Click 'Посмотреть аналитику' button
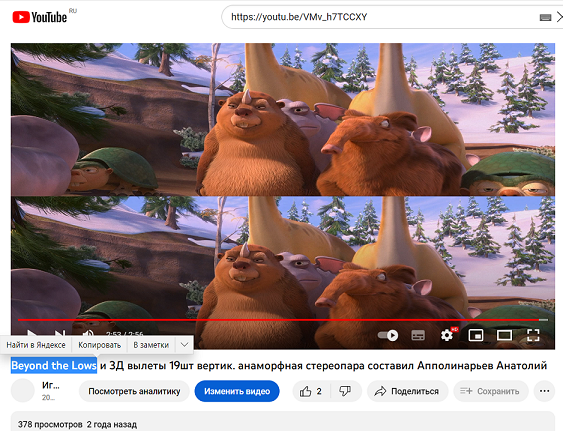The width and height of the screenshot is (563, 431). [134, 391]
